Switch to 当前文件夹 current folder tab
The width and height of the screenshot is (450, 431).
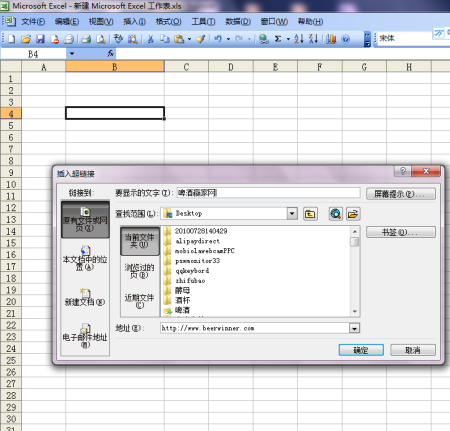point(140,241)
